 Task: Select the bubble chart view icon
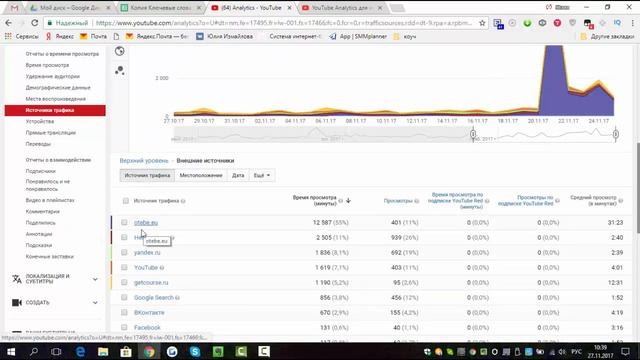pos(120,70)
